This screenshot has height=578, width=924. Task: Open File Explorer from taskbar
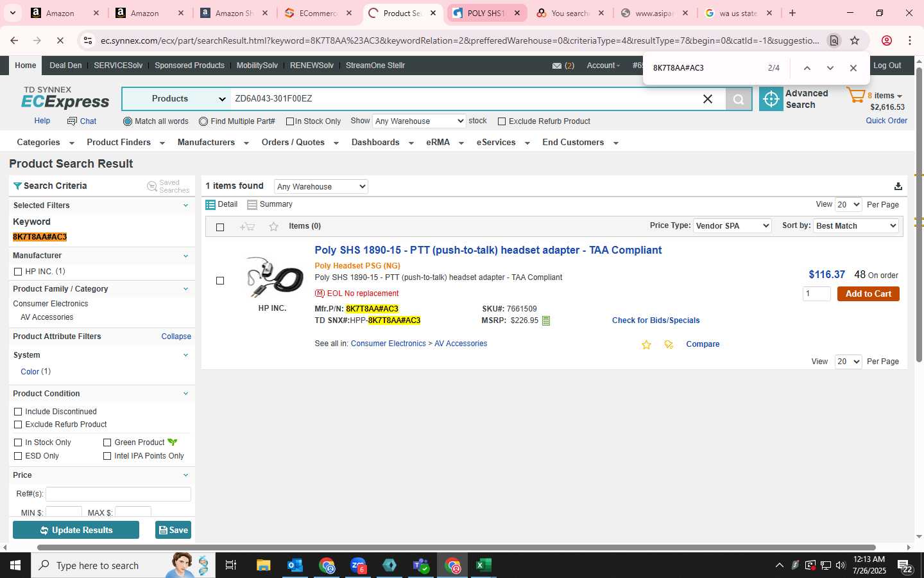(x=264, y=565)
